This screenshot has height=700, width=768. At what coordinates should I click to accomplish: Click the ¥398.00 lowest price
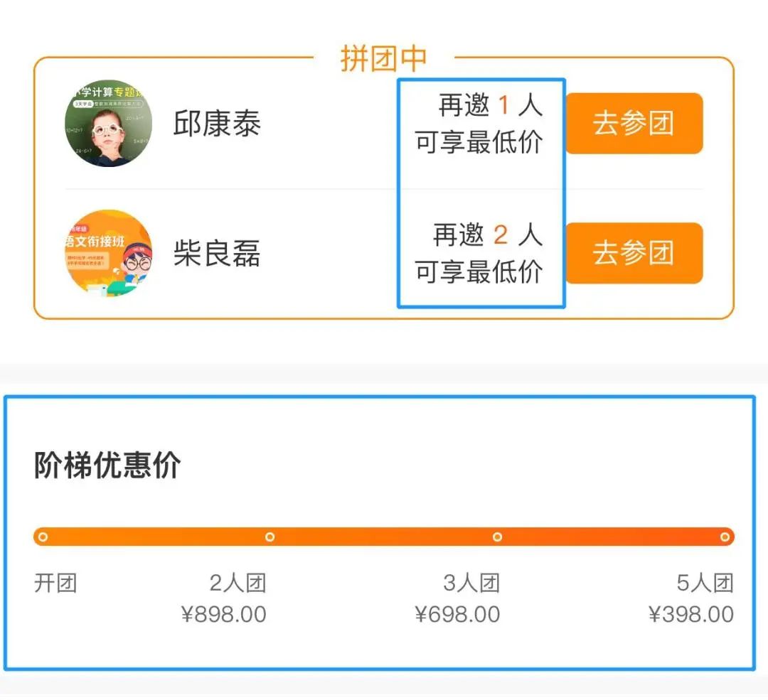(690, 614)
